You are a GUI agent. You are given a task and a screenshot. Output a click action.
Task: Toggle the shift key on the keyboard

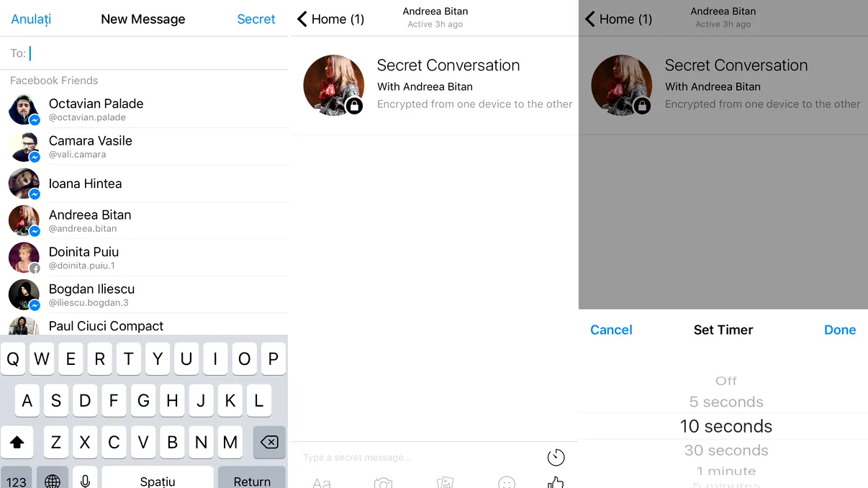[17, 443]
